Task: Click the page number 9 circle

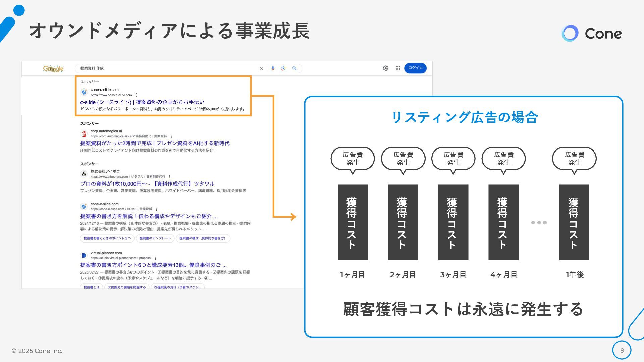Action: [622, 350]
